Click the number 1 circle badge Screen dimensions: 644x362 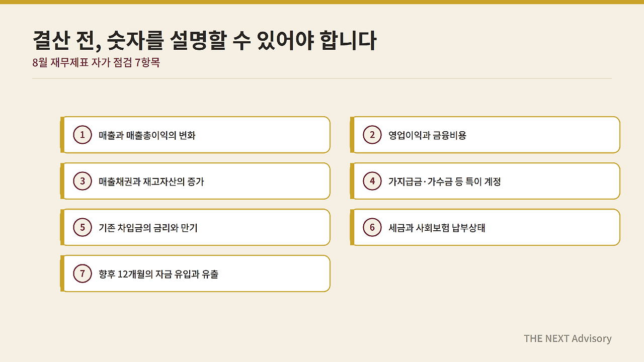coord(83,135)
